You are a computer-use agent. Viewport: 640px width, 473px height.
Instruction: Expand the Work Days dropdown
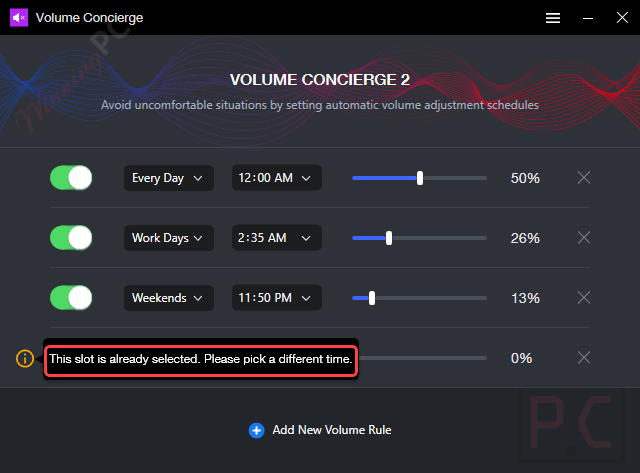168,238
